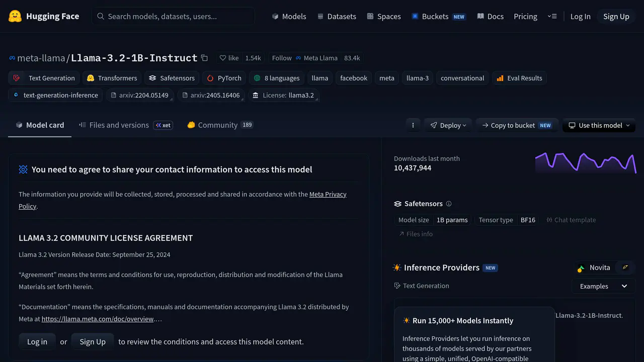Click the llama tag
The height and width of the screenshot is (362, 644).
tap(320, 78)
